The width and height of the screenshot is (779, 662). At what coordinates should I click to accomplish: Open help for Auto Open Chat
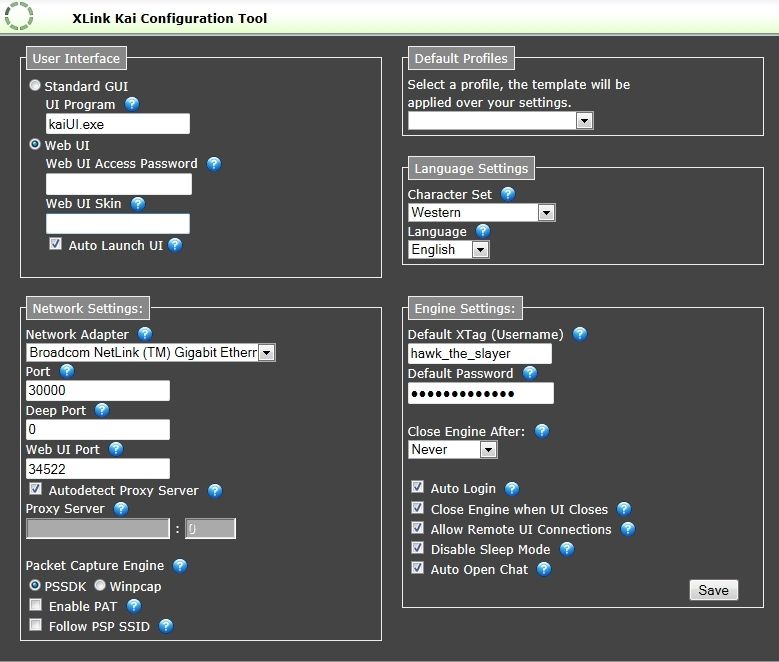click(545, 569)
